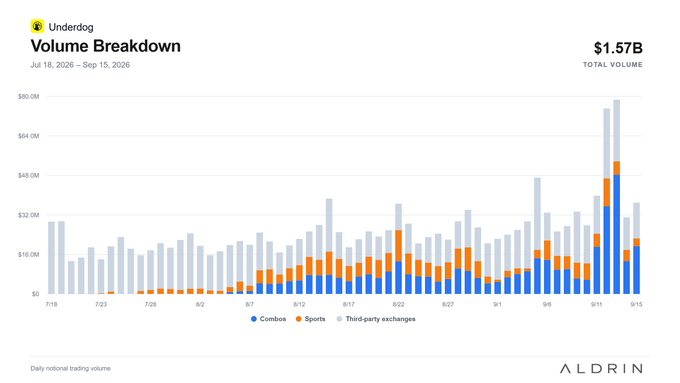Select the 'Jul 18, 2026 – Sep 15, 2026' date range

(80, 65)
